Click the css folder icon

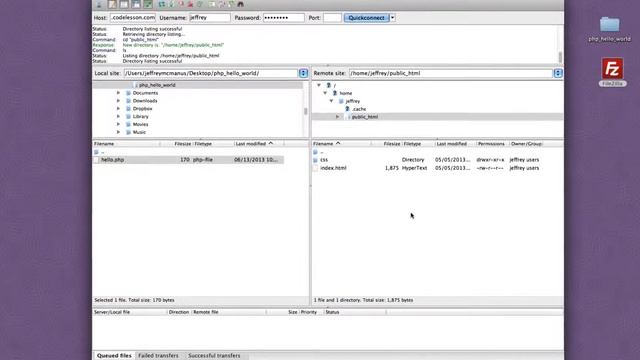tap(316, 160)
